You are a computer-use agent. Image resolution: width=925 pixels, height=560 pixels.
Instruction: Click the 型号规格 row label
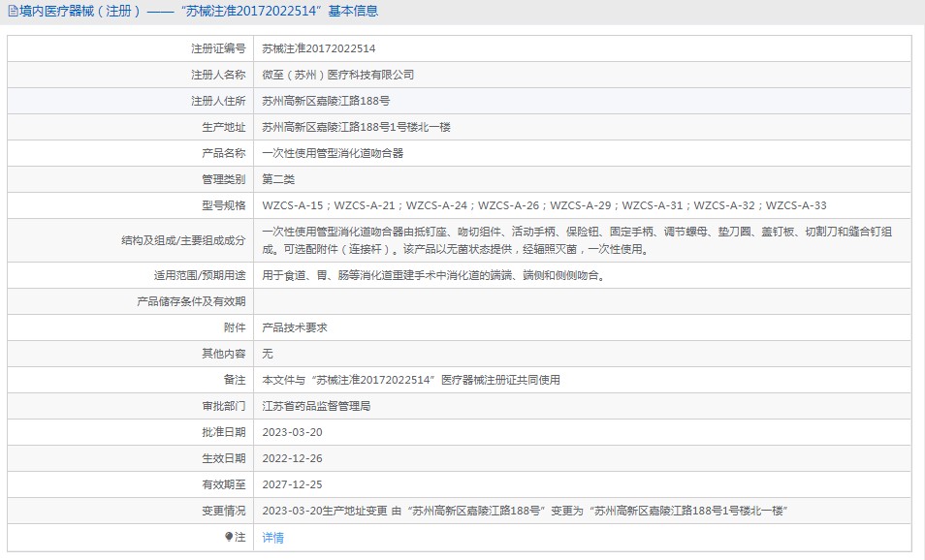point(224,205)
